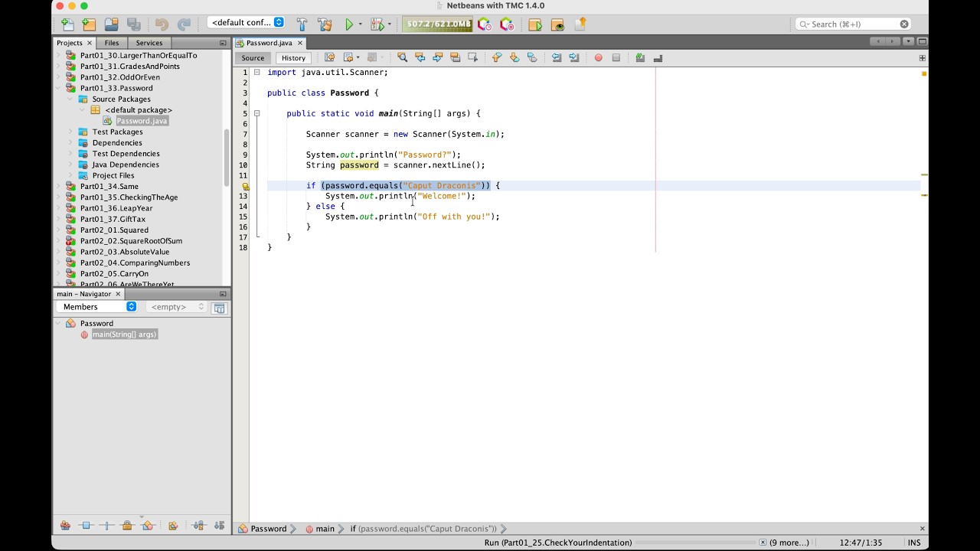Open the default config dropdown
The width and height of the screenshot is (980, 551).
[246, 23]
